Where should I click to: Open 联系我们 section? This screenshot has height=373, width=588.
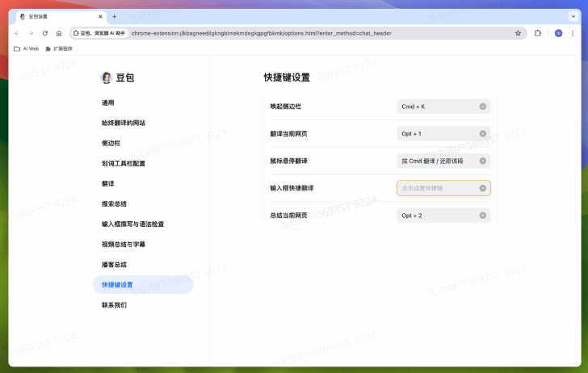pyautogui.click(x=114, y=305)
